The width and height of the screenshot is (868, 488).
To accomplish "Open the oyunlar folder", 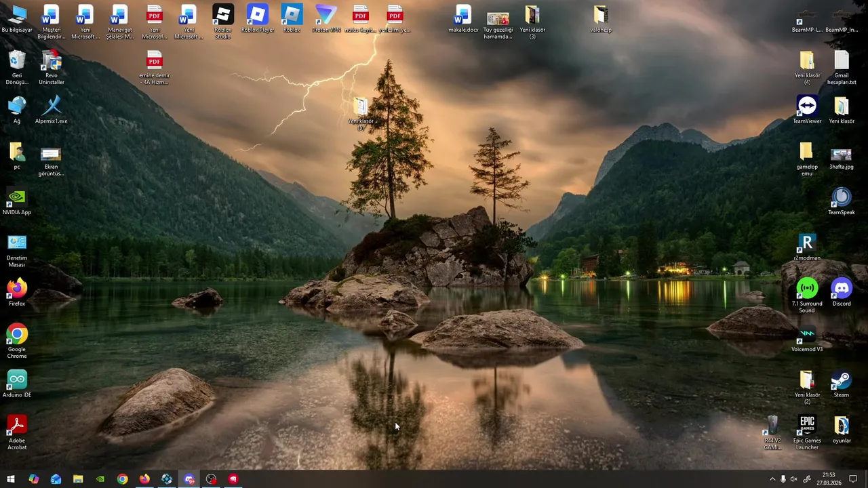I will point(842,430).
